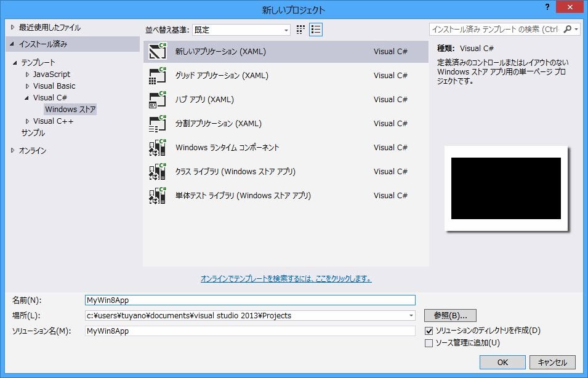Screen dimensions: 588x378
Task: Switch to the list view mode icon
Action: (x=316, y=30)
